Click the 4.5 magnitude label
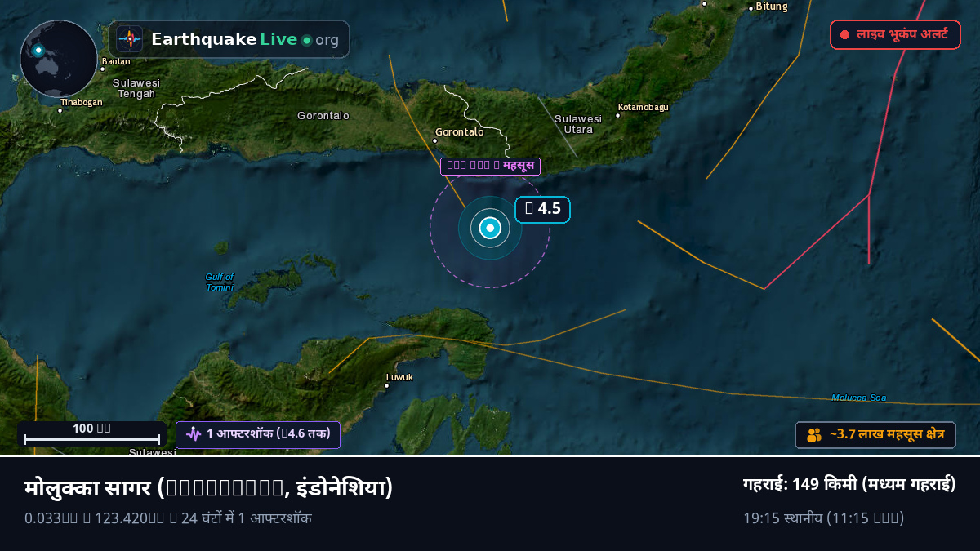 pos(542,209)
